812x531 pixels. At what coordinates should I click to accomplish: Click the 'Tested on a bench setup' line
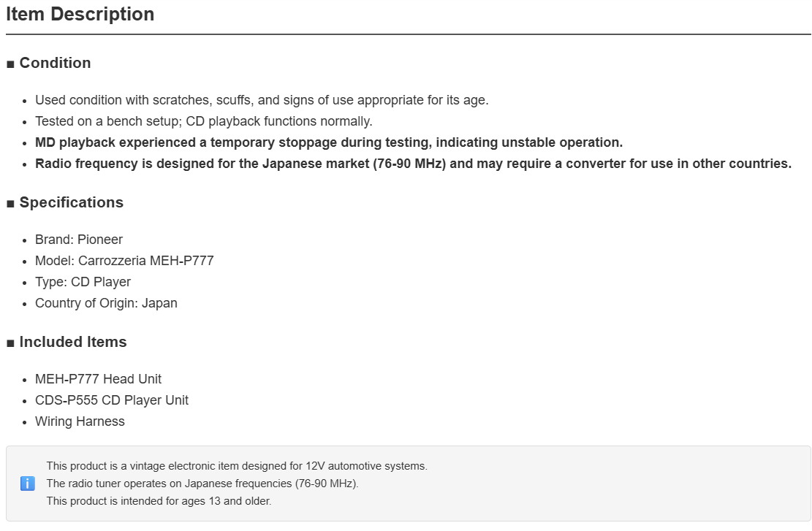[203, 121]
